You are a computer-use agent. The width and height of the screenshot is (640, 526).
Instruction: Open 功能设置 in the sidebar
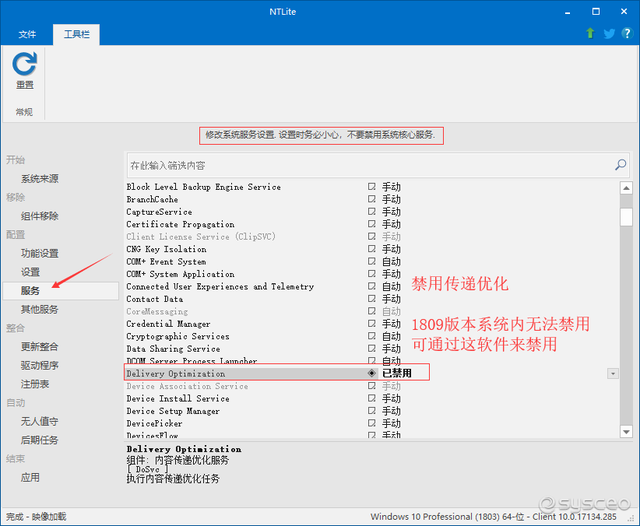[40, 253]
